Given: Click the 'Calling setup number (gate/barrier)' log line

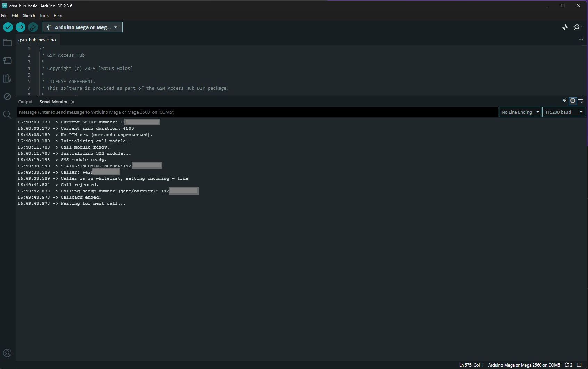Looking at the screenshot, I should tap(108, 191).
